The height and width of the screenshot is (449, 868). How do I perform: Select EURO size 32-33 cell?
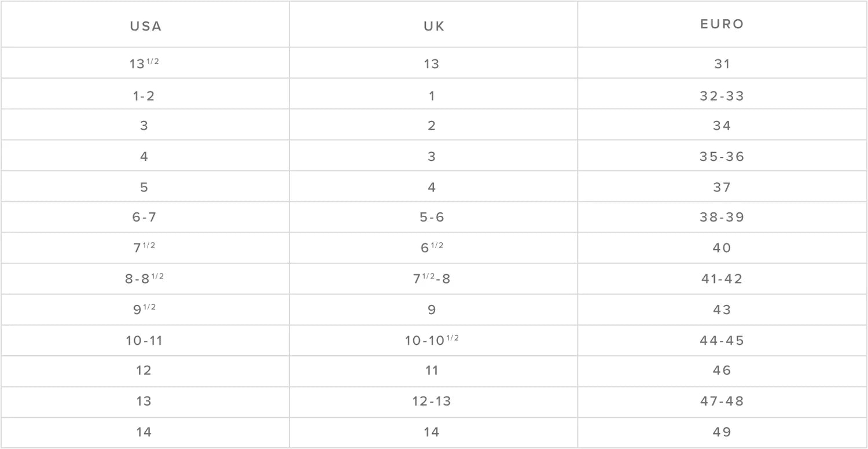click(x=722, y=95)
